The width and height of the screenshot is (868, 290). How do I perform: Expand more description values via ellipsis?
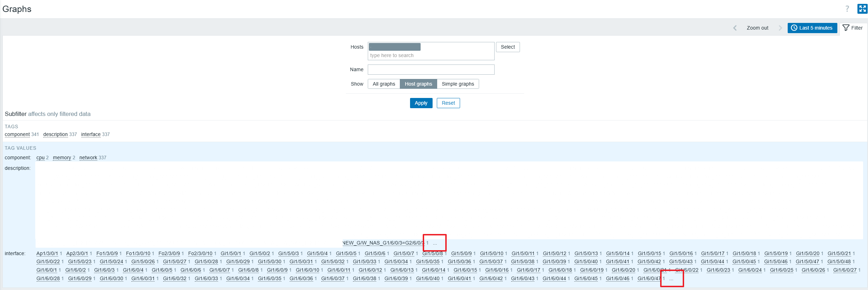point(435,243)
